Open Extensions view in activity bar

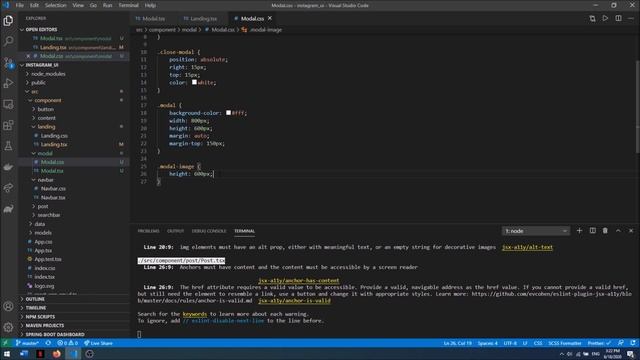point(8,125)
